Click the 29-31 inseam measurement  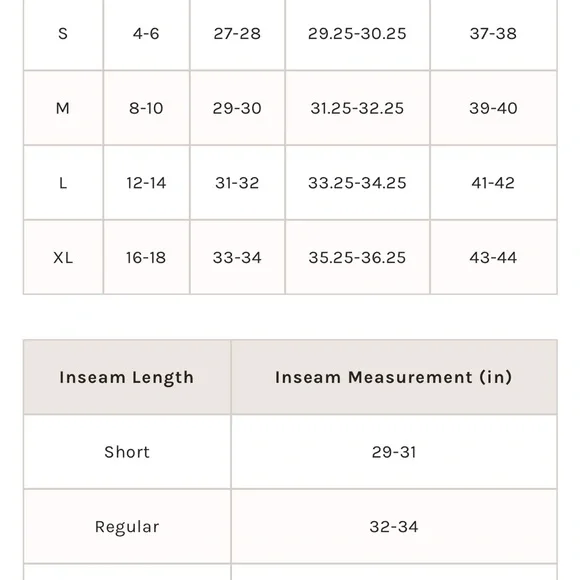tap(394, 452)
